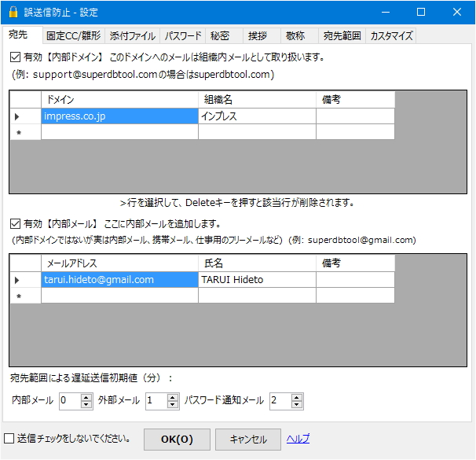Select the カスタマイズ tab
The width and height of the screenshot is (476, 460).
click(391, 36)
